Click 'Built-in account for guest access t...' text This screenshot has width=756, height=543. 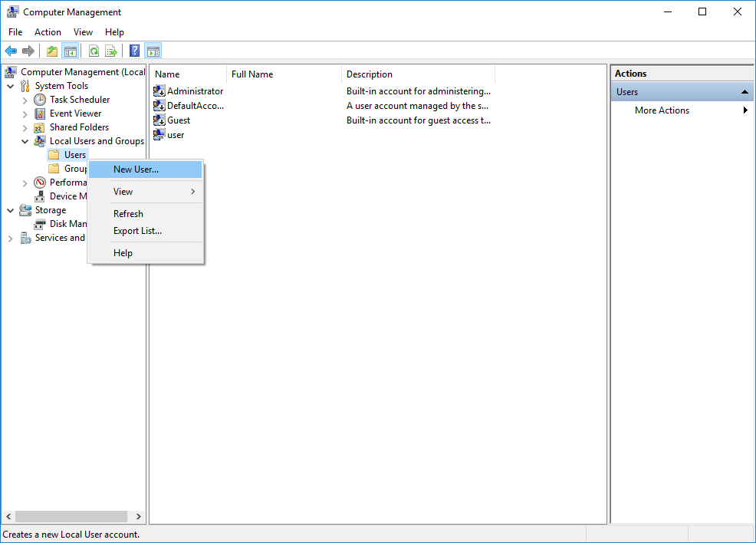[x=419, y=120]
